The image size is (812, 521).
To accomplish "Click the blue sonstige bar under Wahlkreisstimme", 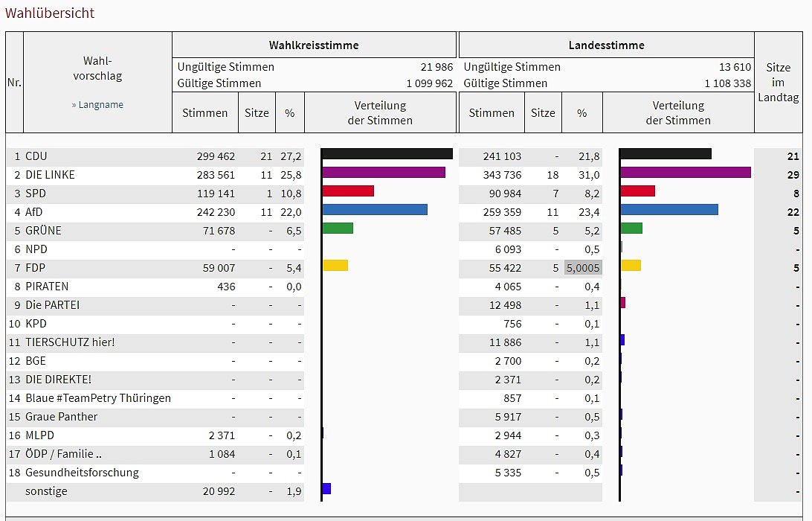I will [x=326, y=489].
